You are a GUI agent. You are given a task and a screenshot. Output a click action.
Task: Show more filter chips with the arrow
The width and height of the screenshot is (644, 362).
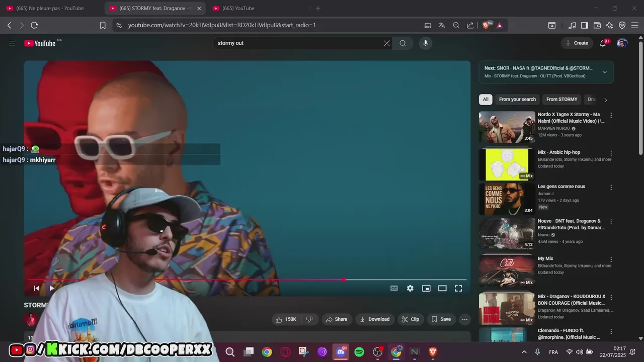pos(605,100)
